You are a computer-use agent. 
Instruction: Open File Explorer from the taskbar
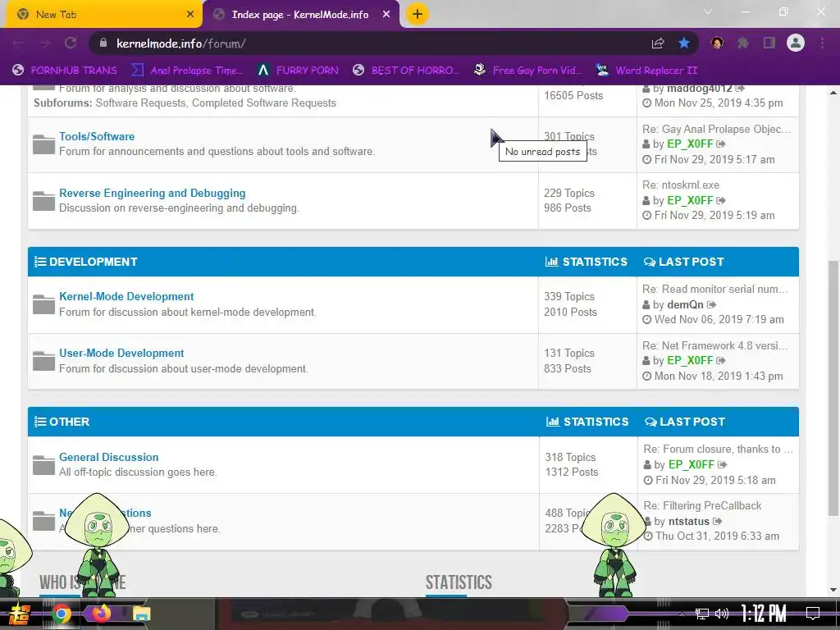[141, 614]
